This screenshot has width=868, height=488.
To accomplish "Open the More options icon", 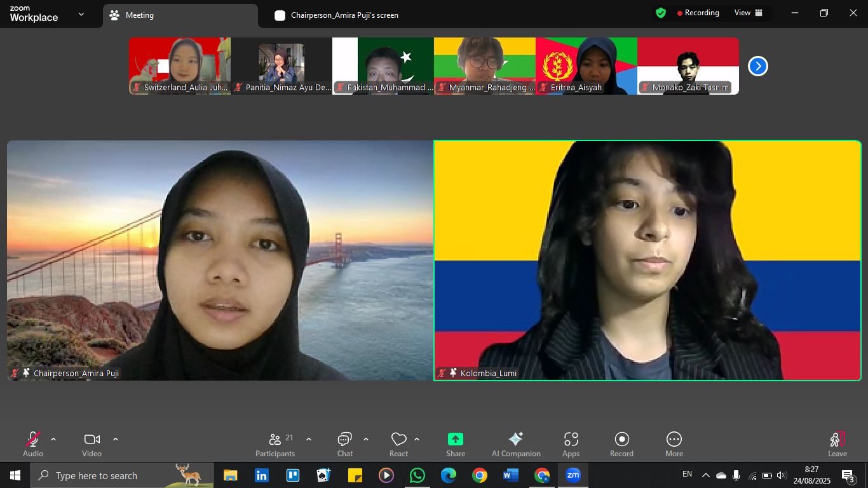I will click(674, 440).
